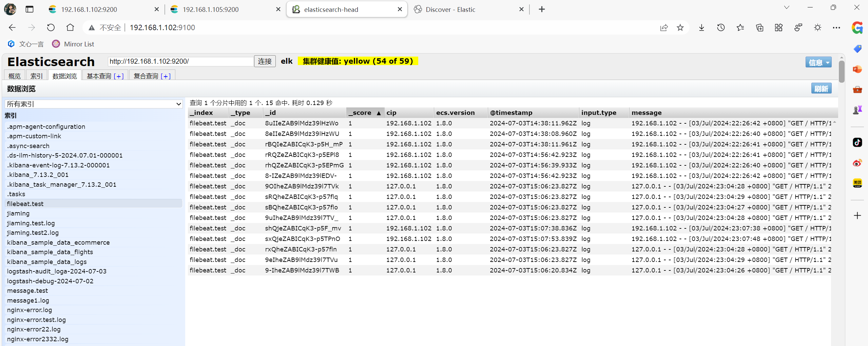Switch to the 概览 tab
Viewport: 868px width, 346px height.
point(15,76)
